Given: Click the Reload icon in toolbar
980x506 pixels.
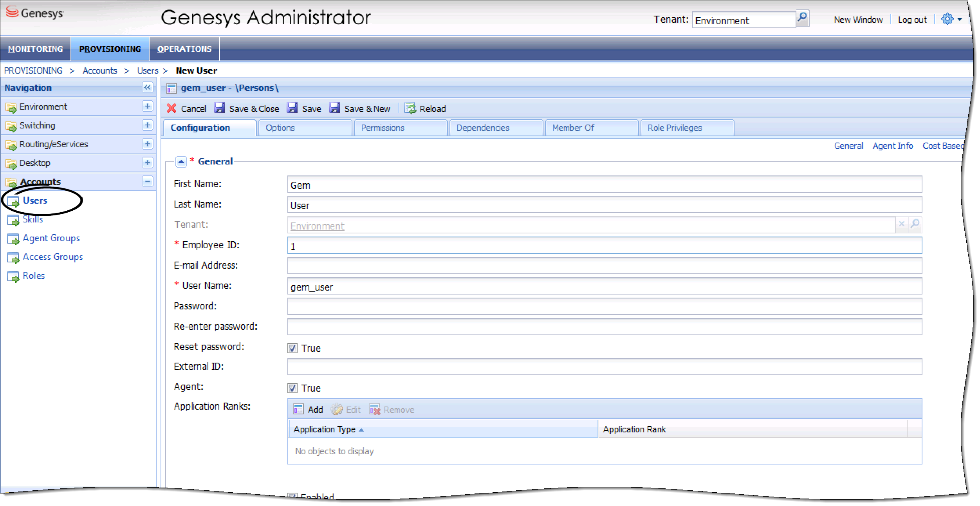Looking at the screenshot, I should pos(410,108).
